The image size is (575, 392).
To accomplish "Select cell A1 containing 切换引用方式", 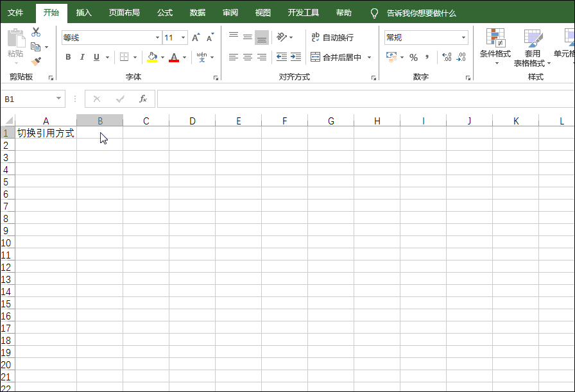I will (46, 133).
